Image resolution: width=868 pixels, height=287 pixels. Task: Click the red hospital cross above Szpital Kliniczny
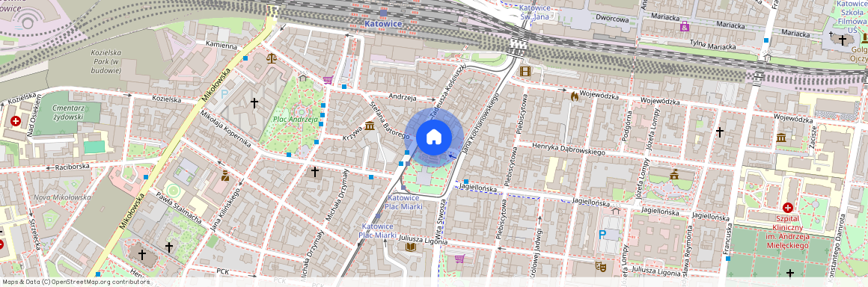tap(788, 208)
